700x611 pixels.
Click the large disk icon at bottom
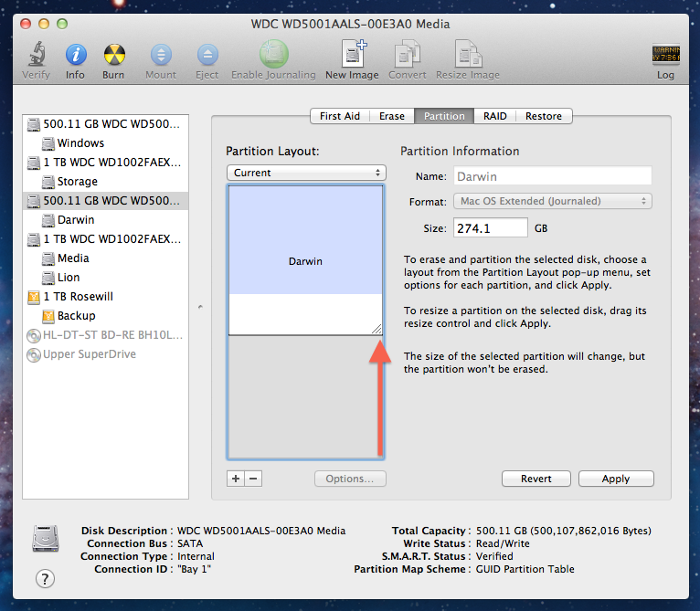[x=46, y=538]
